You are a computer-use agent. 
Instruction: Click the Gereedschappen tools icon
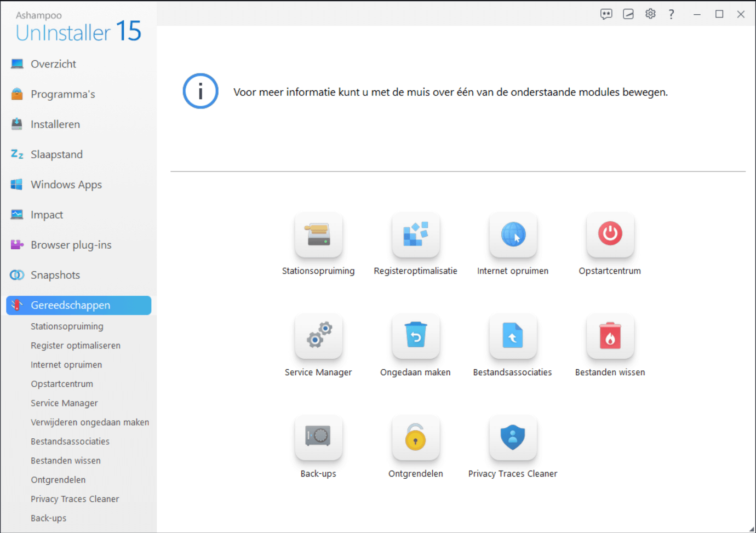point(17,305)
